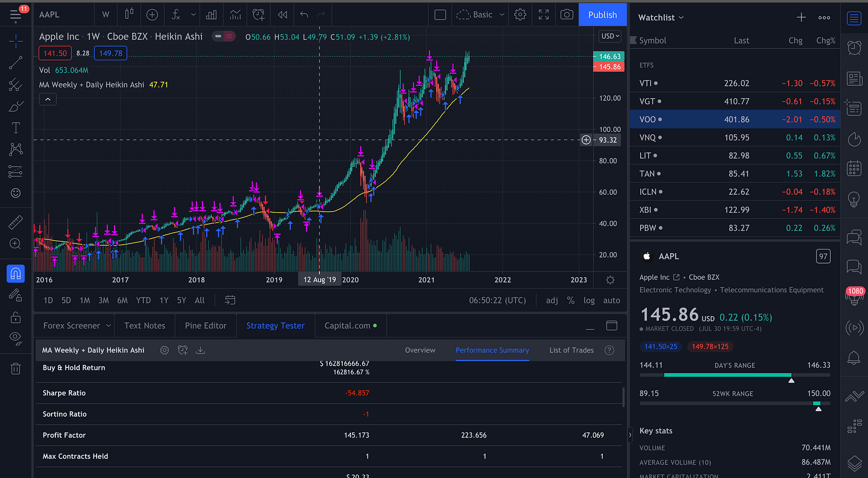
Task: Collapse the chart legend with the chevron button
Action: (x=48, y=99)
